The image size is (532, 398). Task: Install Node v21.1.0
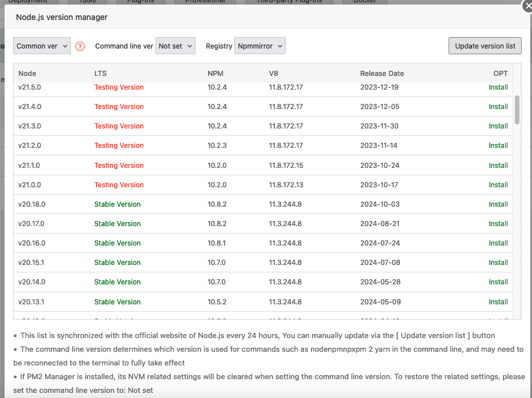click(498, 166)
